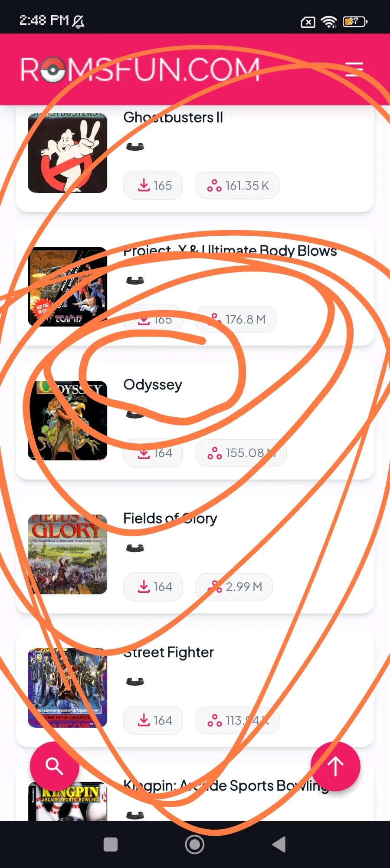The height and width of the screenshot is (868, 390).
Task: Open the Fields of Glory title
Action: (x=170, y=518)
